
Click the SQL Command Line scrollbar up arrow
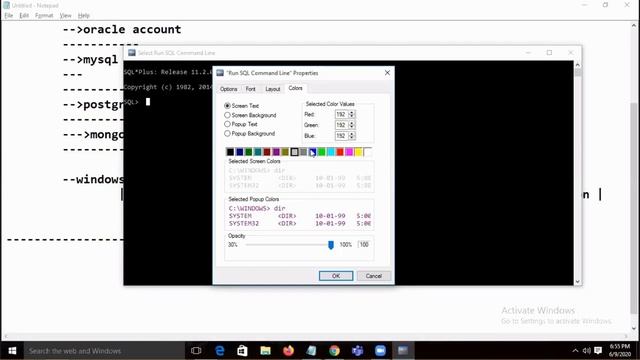pyautogui.click(x=578, y=65)
